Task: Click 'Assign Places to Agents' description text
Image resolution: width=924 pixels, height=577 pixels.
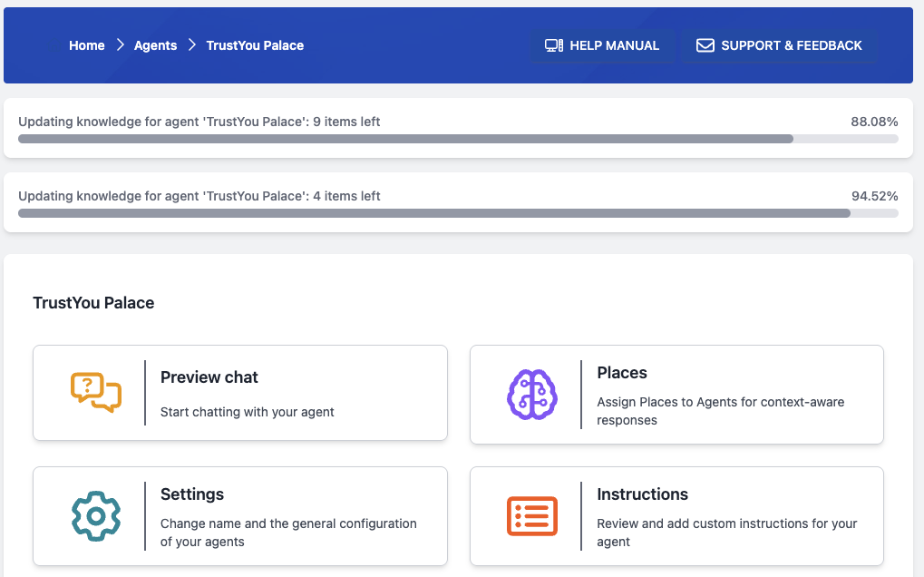Action: [721, 411]
